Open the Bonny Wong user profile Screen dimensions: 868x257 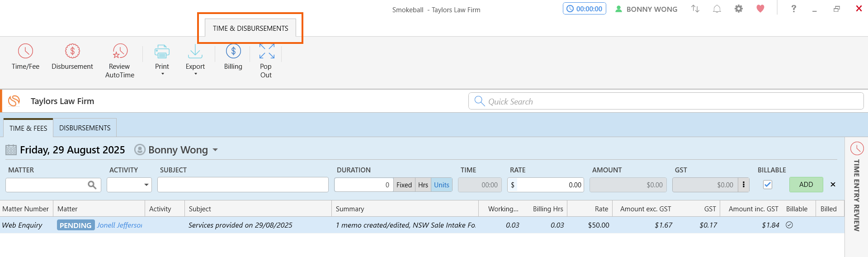646,9
